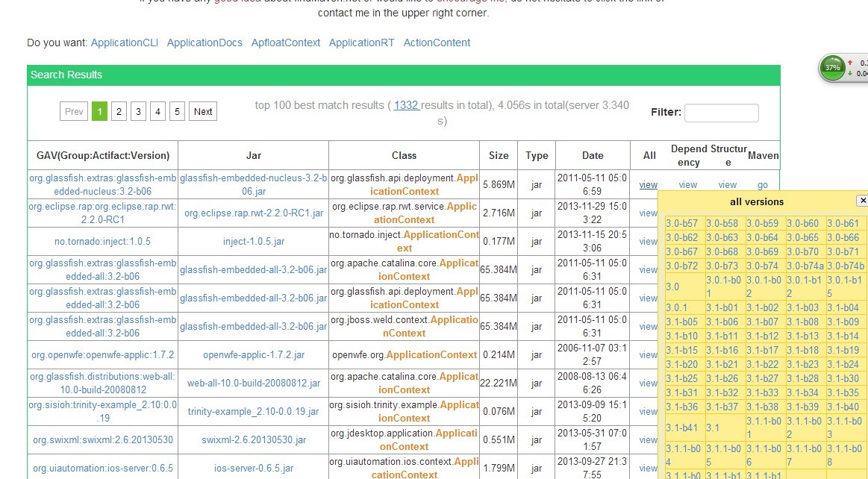Select version 3.0-b57 in popup
The image size is (868, 479).
pyautogui.click(x=681, y=224)
